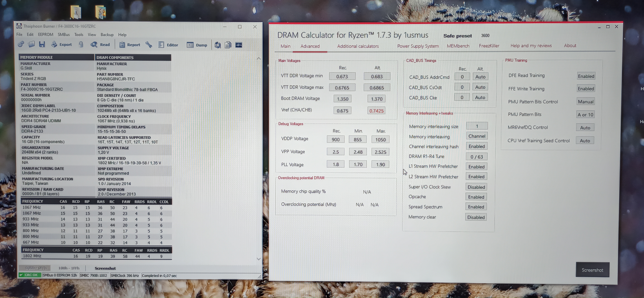Viewport: 644px width, 298px height.
Task: Click the copy documents toolbar icon
Action: [228, 45]
